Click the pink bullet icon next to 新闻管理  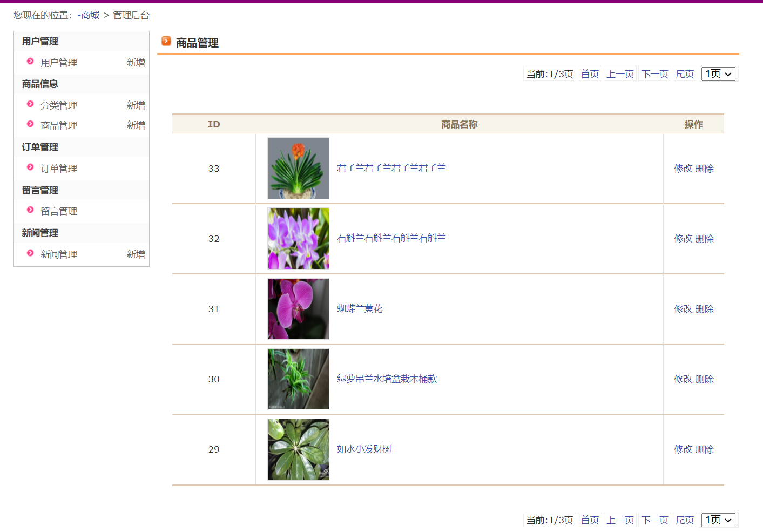tap(30, 253)
